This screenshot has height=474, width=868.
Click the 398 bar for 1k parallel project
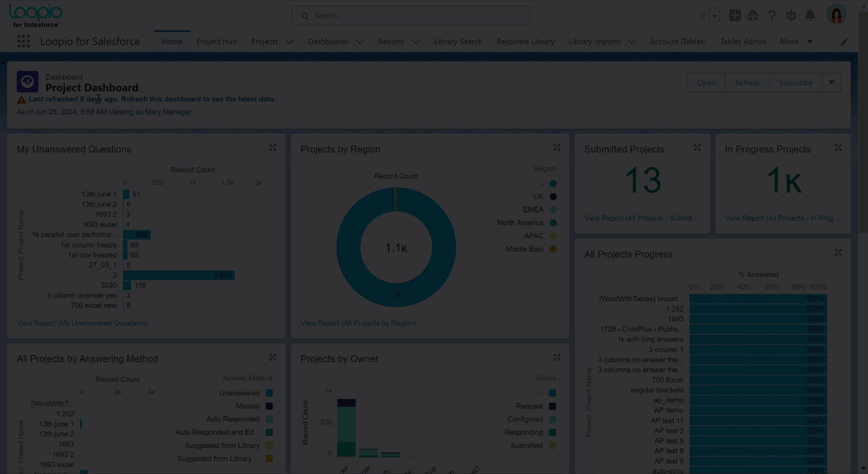point(137,234)
